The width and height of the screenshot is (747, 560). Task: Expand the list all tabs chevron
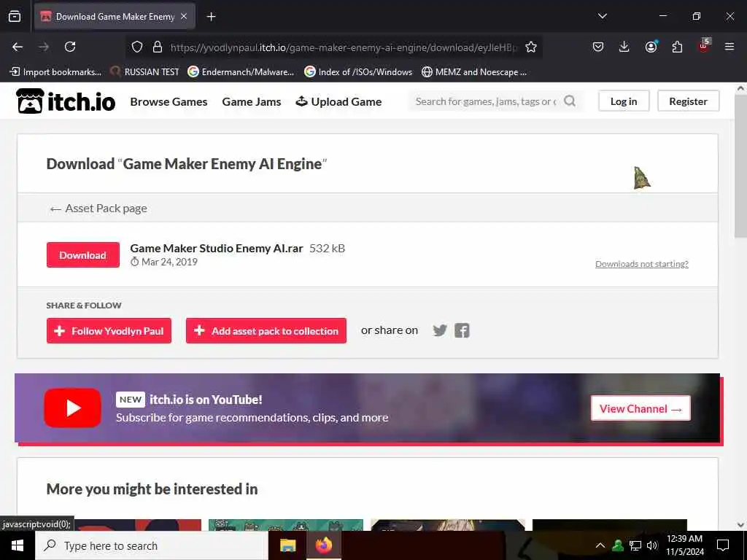tap(602, 16)
